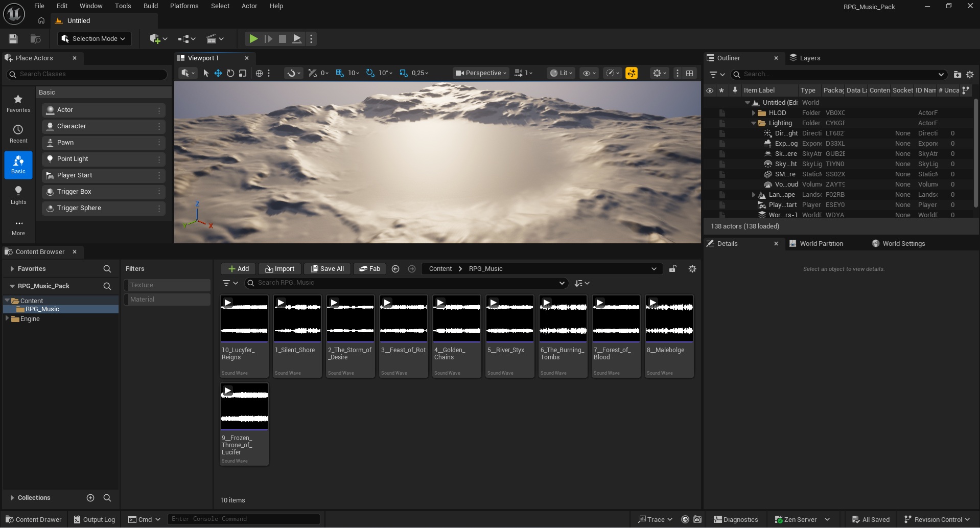Toggle scale snapping in viewport
The height and width of the screenshot is (528, 980).
coord(404,73)
